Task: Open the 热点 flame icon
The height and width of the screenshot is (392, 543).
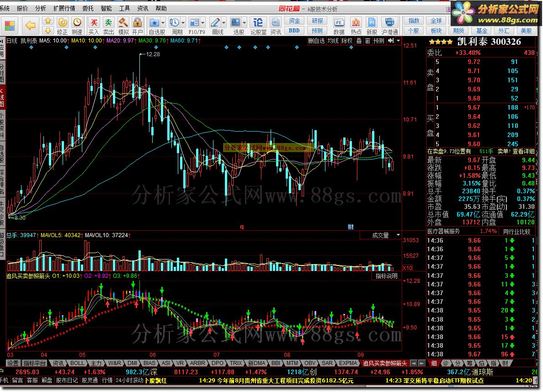Action: click(x=356, y=23)
